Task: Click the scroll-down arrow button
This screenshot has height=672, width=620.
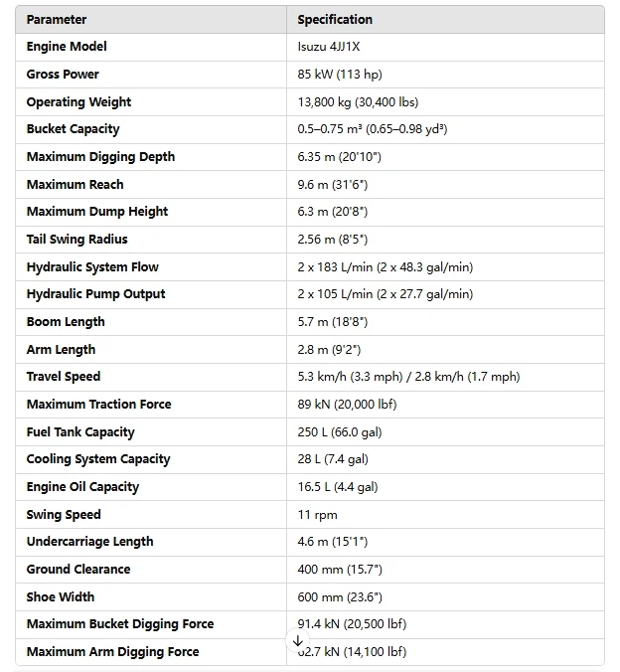Action: click(x=298, y=641)
